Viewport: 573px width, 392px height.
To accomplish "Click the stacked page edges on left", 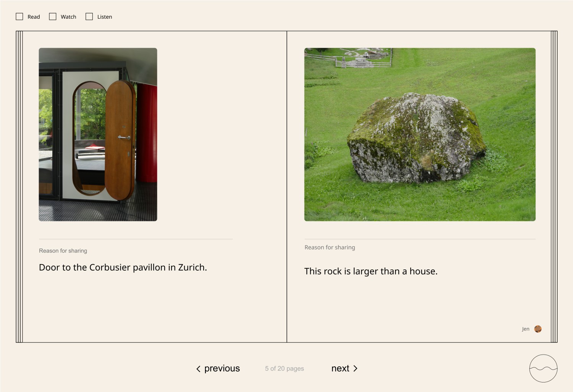I will (19, 187).
